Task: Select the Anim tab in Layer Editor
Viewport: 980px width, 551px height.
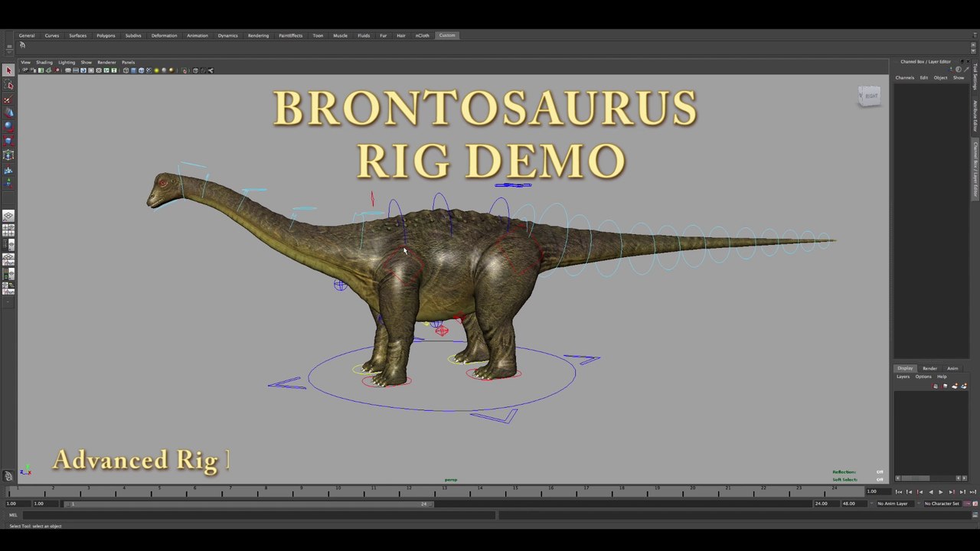Action: [x=952, y=368]
